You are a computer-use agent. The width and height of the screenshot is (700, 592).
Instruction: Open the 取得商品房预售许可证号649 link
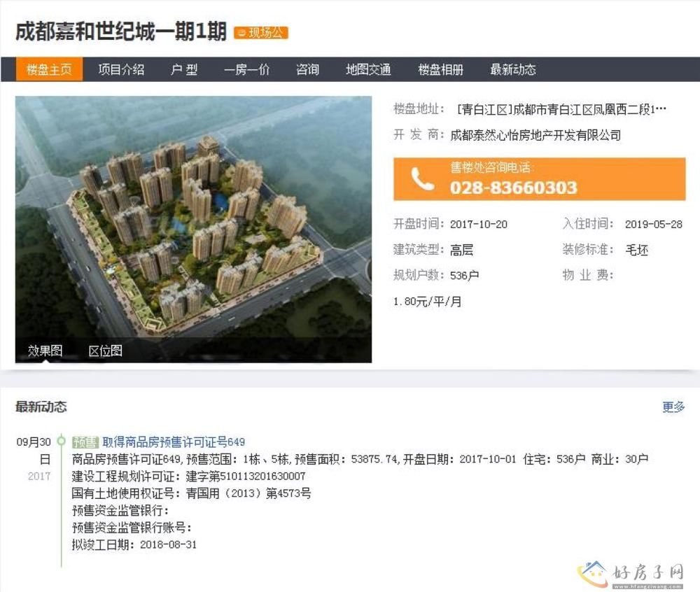[174, 442]
